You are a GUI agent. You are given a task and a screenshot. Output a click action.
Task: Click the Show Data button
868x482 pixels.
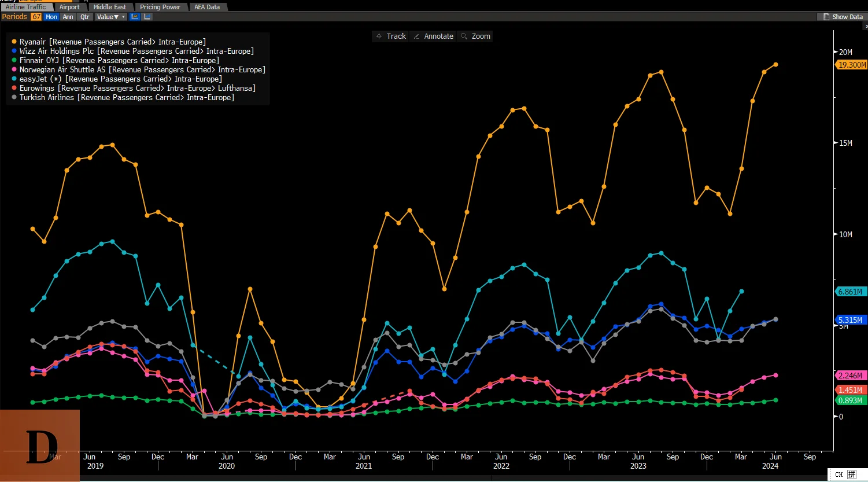tap(843, 17)
